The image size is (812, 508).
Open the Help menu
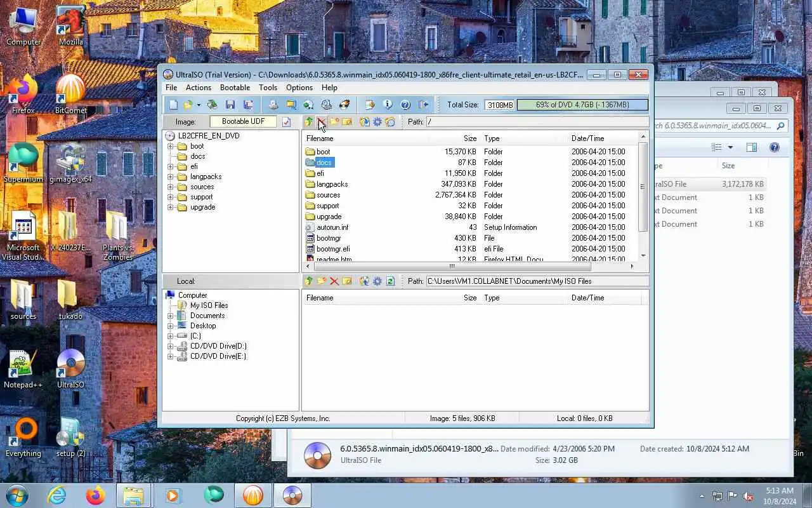pos(329,88)
